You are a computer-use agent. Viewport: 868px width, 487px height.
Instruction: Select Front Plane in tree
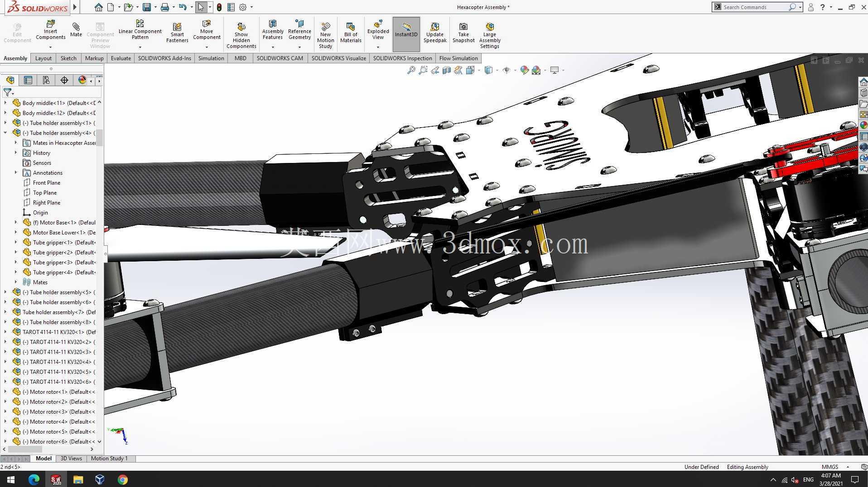(47, 182)
